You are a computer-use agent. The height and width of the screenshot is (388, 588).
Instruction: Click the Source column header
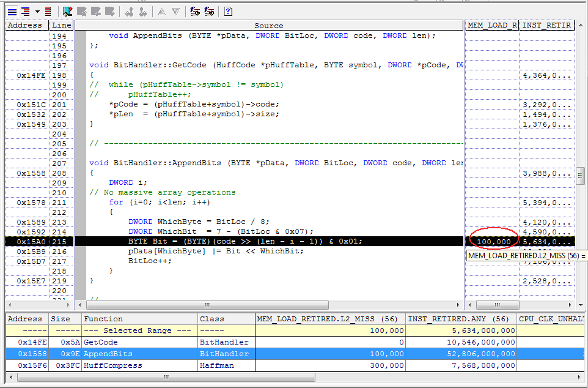268,25
